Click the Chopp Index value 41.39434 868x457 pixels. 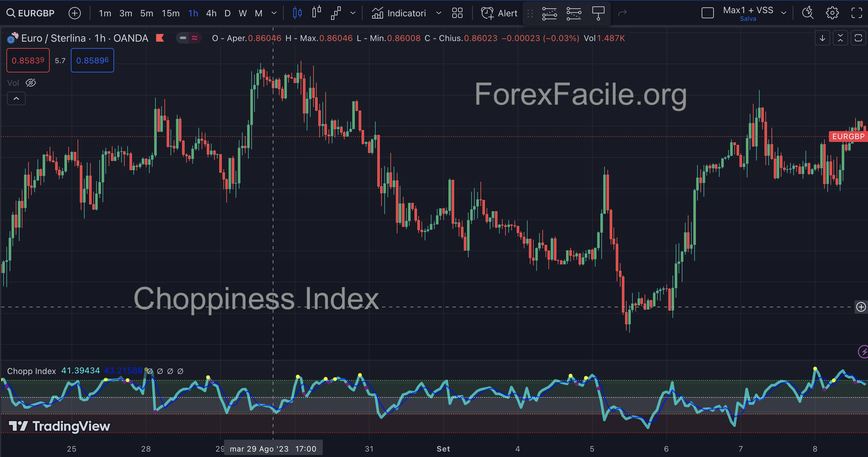pyautogui.click(x=80, y=371)
